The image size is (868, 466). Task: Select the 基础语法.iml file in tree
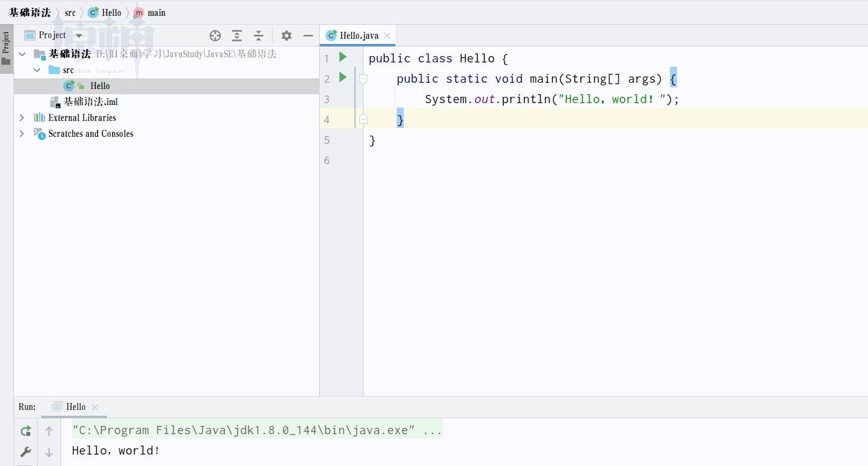pos(90,102)
